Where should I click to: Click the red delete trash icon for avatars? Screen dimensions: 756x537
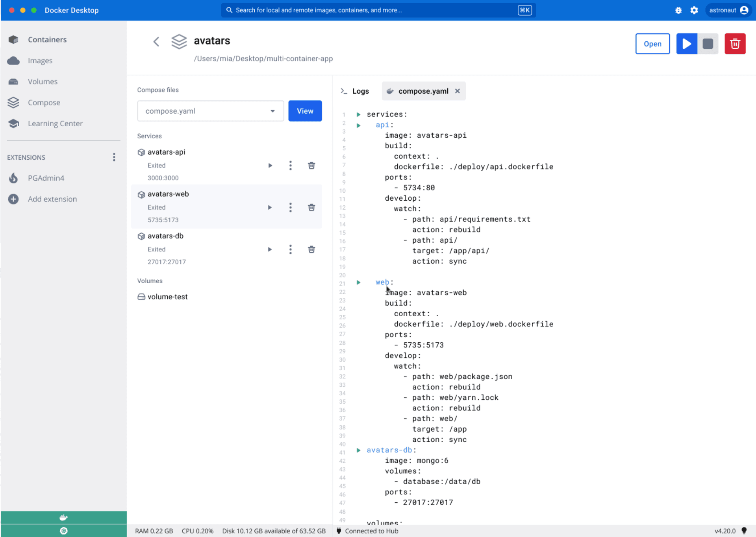pos(734,44)
